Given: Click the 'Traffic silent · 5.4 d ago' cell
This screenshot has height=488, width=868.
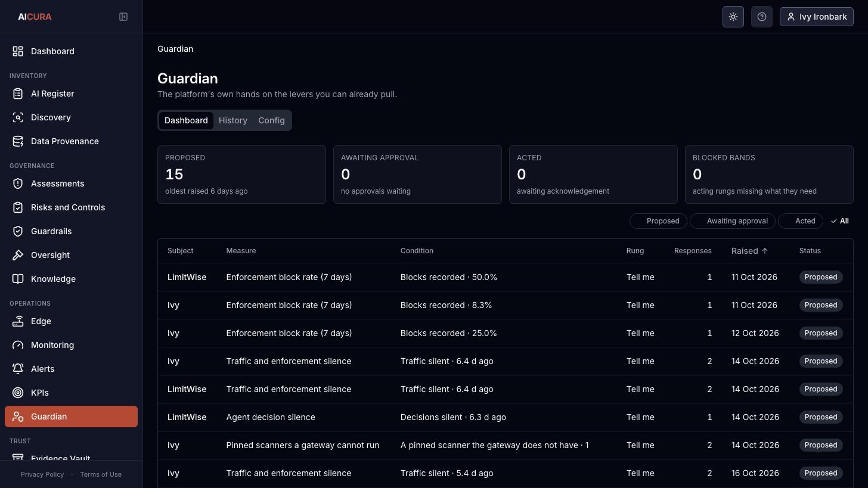Looking at the screenshot, I should [447, 473].
